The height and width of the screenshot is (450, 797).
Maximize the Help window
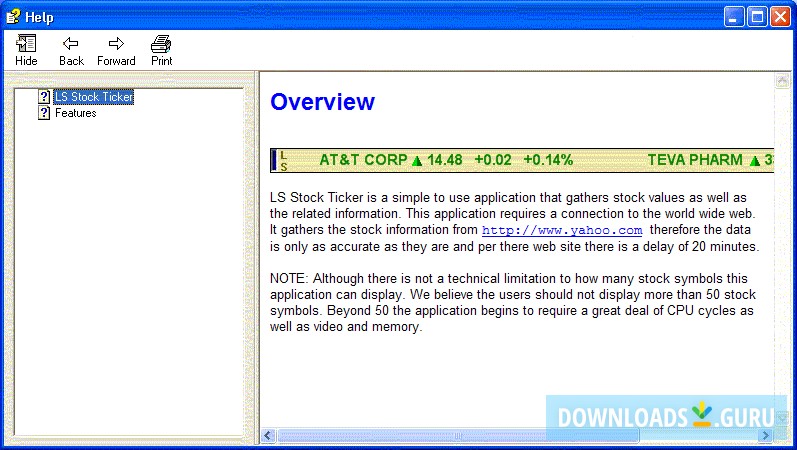tap(757, 17)
